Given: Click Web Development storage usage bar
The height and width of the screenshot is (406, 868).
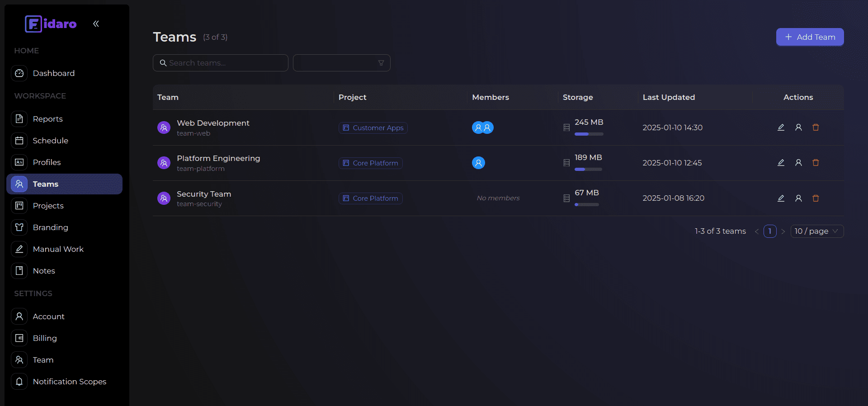Looking at the screenshot, I should [589, 134].
